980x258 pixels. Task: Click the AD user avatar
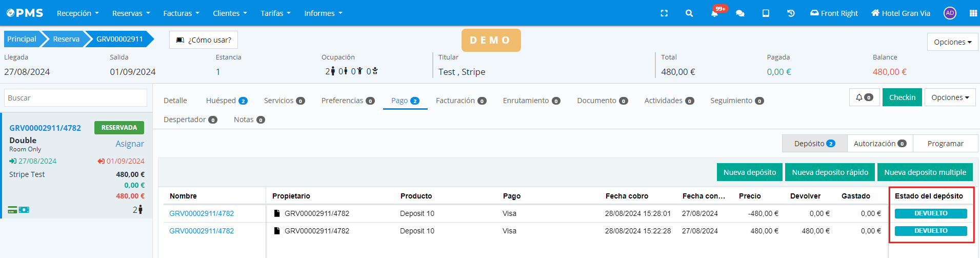(950, 13)
